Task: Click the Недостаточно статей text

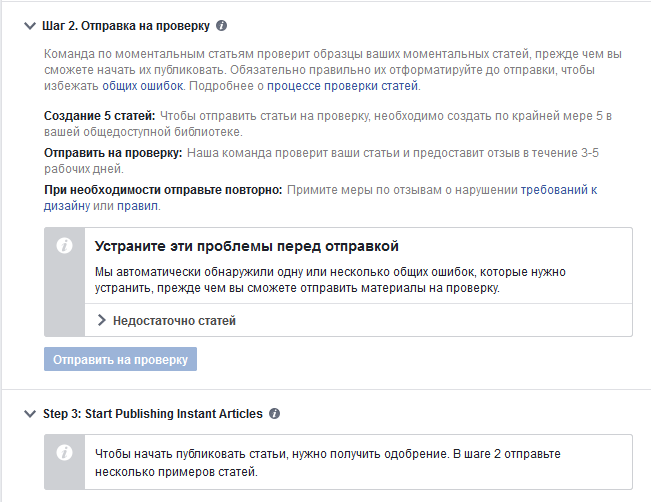Action: (x=174, y=321)
